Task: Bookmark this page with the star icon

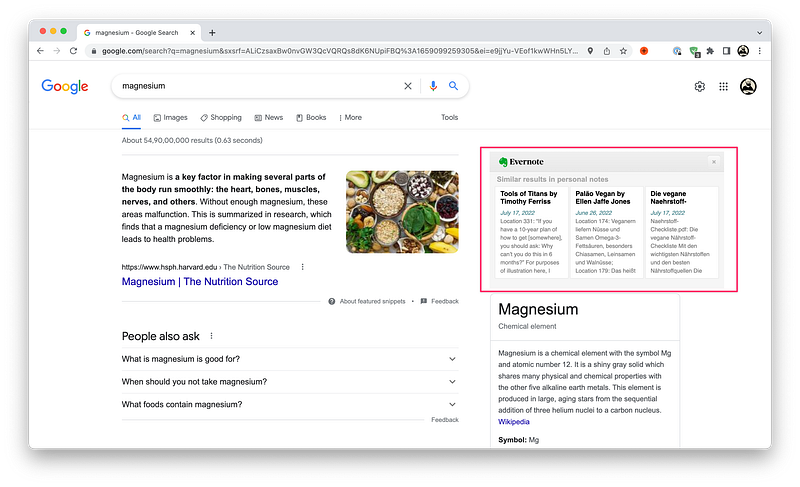Action: point(623,51)
